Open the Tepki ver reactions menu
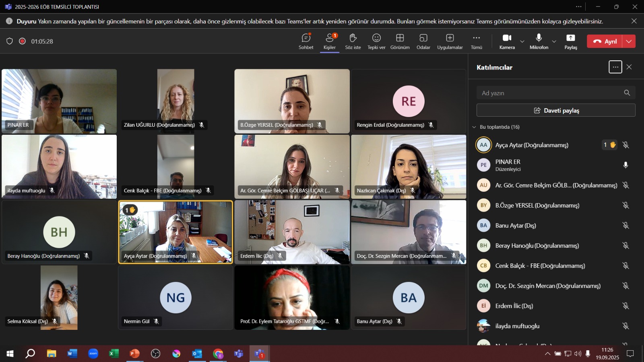The width and height of the screenshot is (644, 362). point(376,41)
